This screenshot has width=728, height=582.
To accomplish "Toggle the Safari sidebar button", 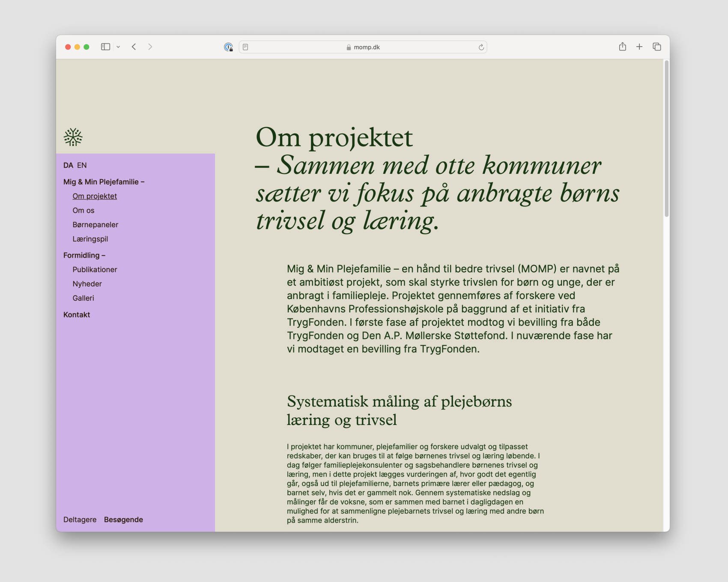I will (x=105, y=47).
